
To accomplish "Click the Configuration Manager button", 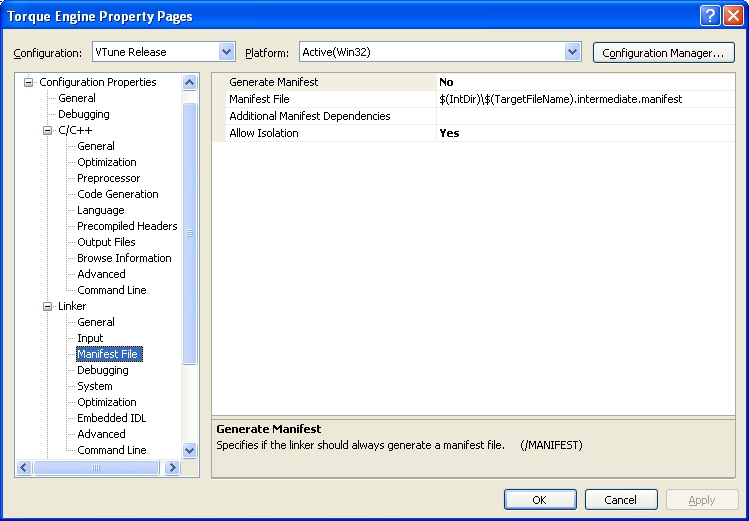I will click(663, 52).
